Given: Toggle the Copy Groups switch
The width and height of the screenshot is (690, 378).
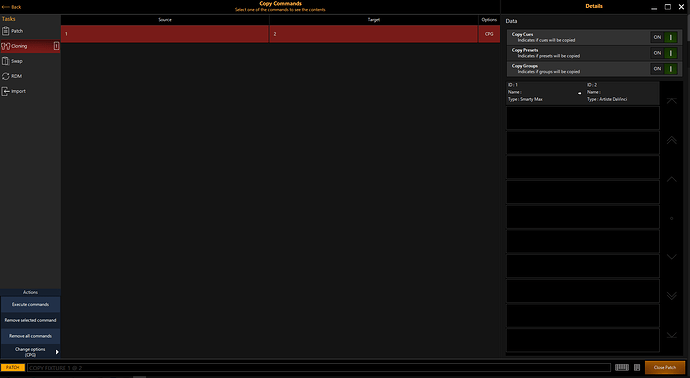Looking at the screenshot, I should [x=664, y=69].
